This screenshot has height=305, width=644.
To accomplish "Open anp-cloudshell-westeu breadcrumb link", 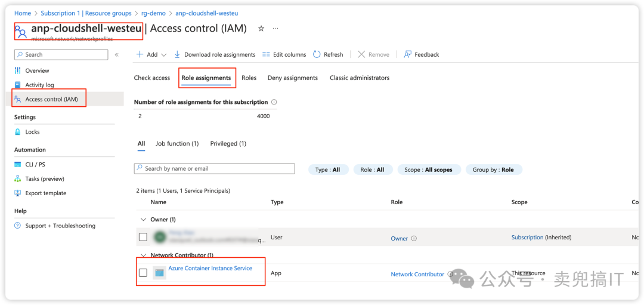I will 206,13.
